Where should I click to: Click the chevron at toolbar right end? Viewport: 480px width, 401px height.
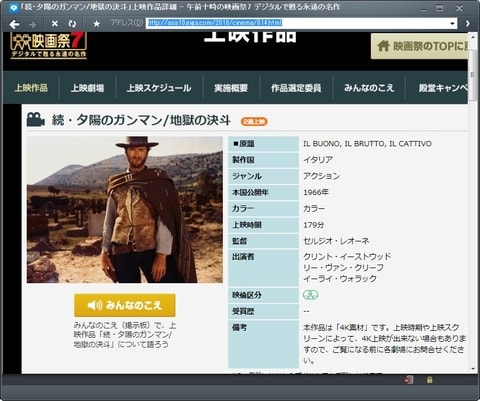(467, 23)
